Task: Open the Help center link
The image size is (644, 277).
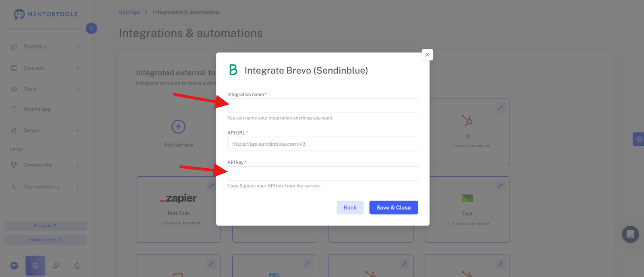Action: point(45,240)
